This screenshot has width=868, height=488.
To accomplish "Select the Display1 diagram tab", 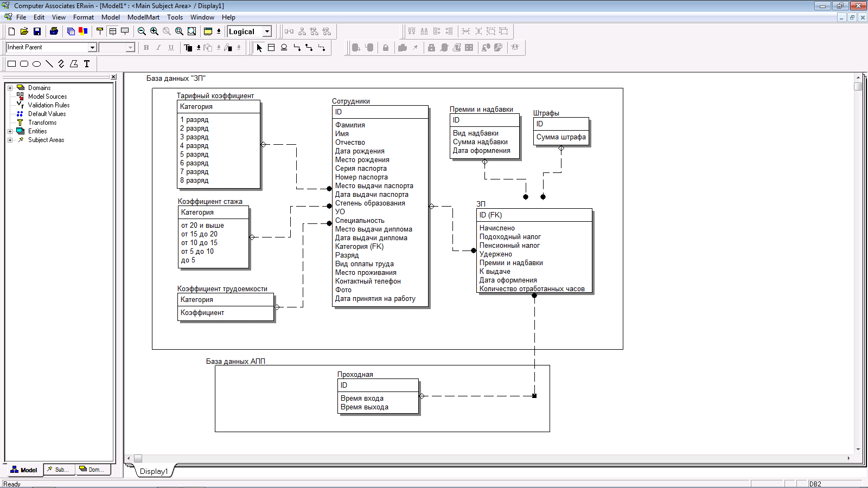I will tap(154, 471).
